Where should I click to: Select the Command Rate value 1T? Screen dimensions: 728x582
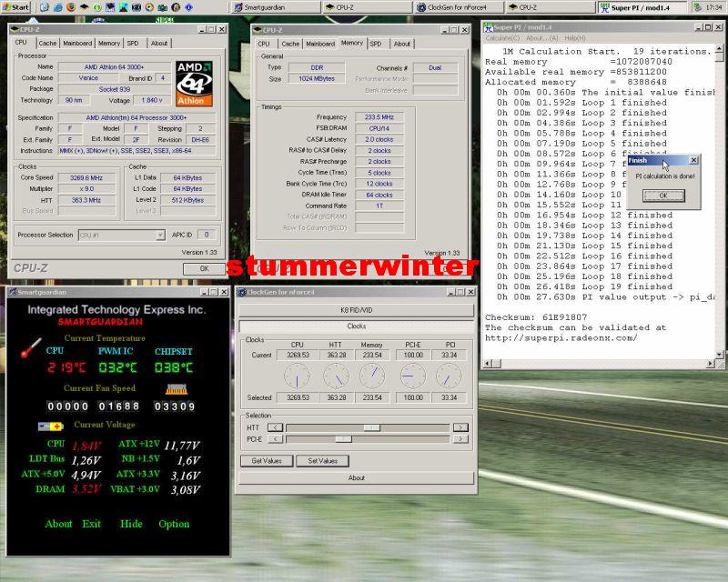pyautogui.click(x=379, y=206)
